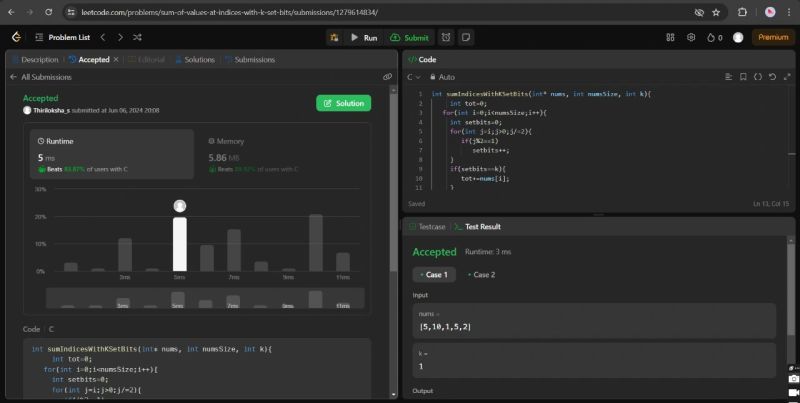
Task: Select Case 2 test case
Action: 481,274
